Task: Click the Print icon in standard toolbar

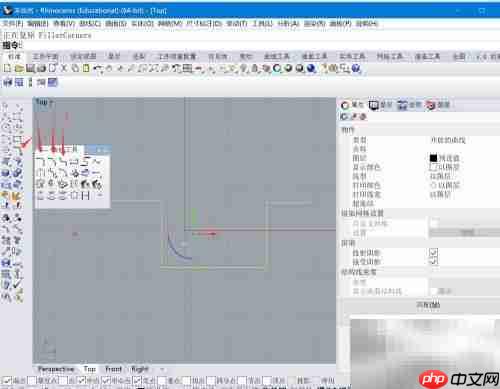Action: coord(41,69)
